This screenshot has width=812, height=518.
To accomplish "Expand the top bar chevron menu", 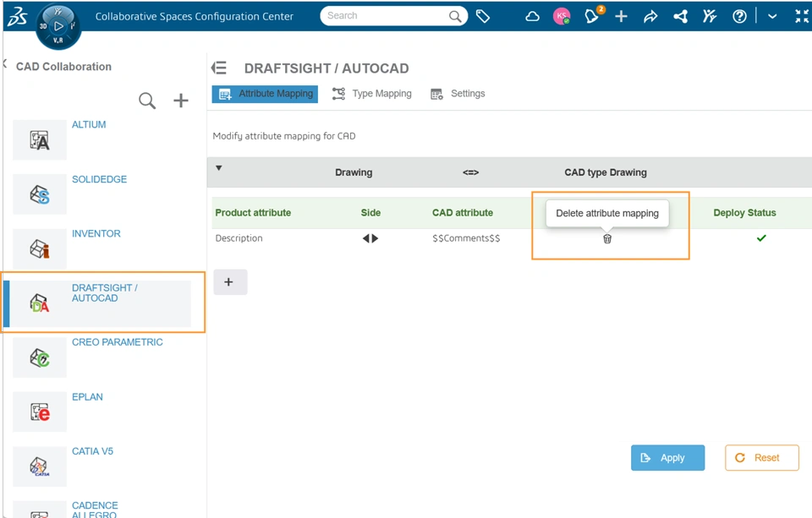I will [772, 17].
